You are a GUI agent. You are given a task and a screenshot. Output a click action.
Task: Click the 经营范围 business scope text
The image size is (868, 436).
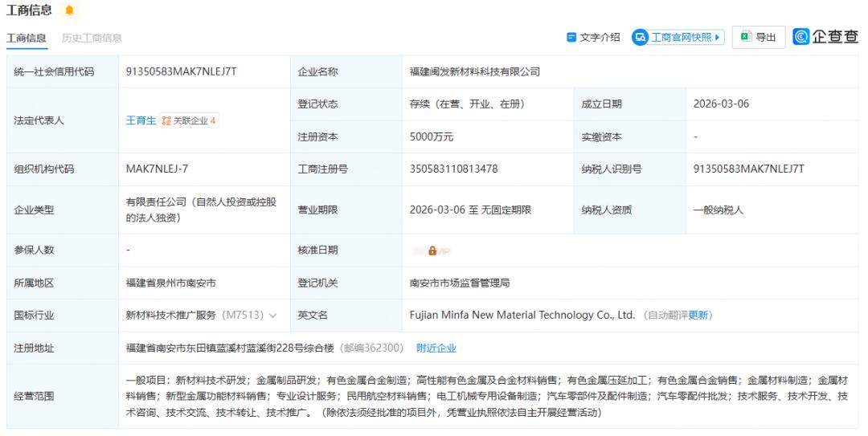tap(487, 396)
